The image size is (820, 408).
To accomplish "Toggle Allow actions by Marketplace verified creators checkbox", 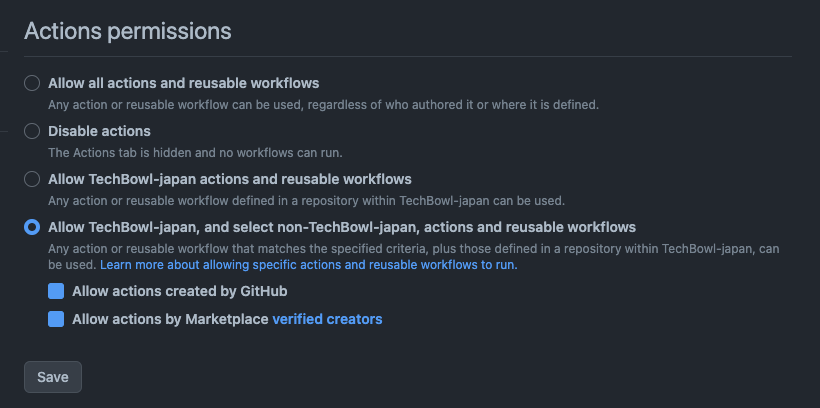I will click(x=56, y=319).
